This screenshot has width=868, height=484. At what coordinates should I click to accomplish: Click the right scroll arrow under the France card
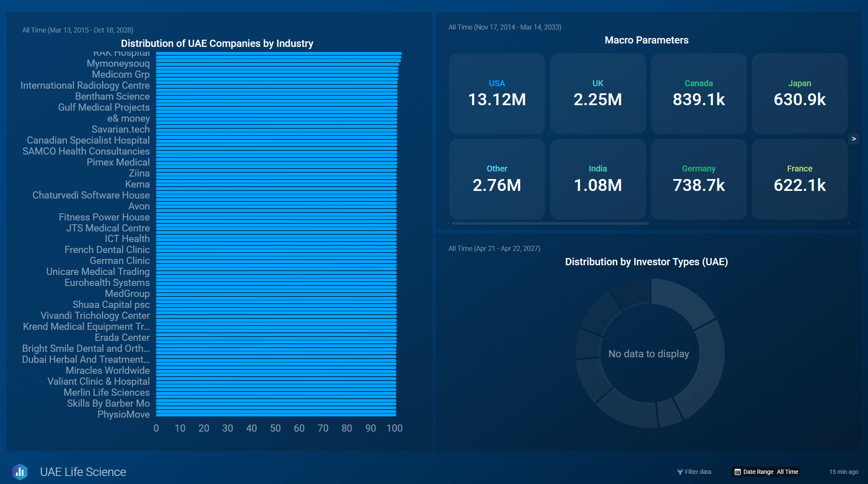click(x=848, y=223)
